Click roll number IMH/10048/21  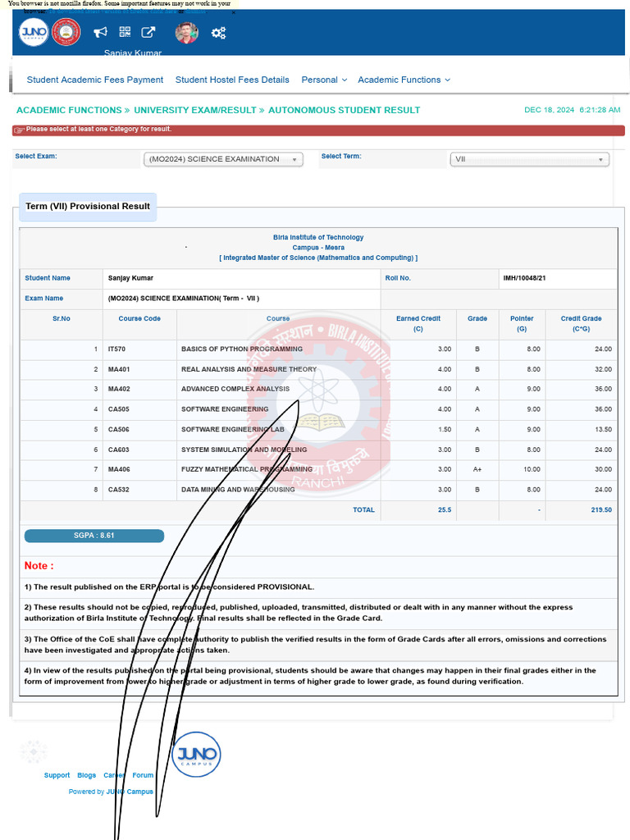point(524,278)
